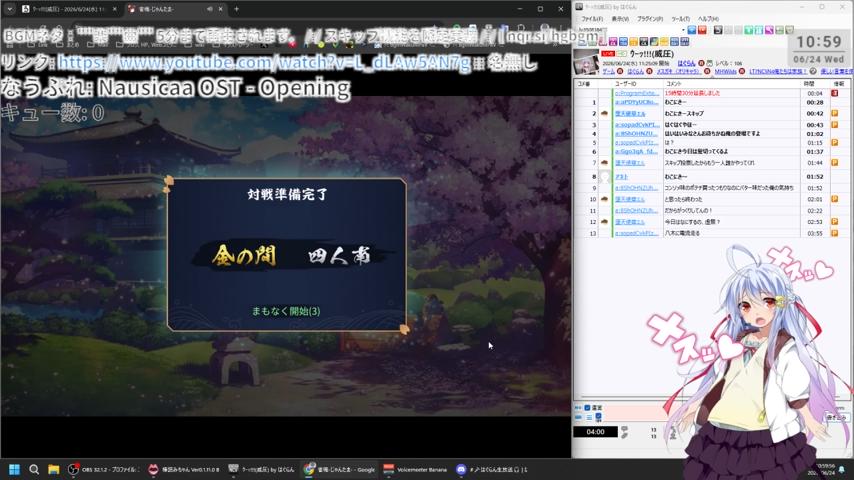Viewport: 854px width, 480px height.
Task: Open Discord from the taskbar
Action: (492, 469)
